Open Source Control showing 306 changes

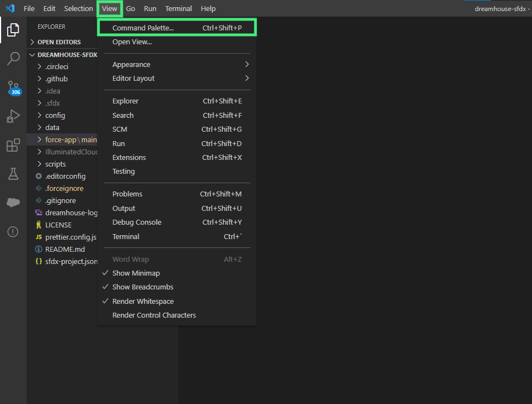tap(13, 87)
